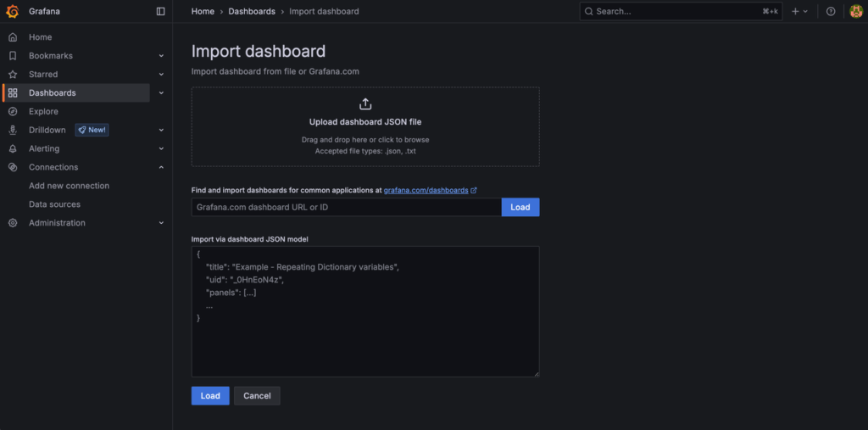
Task: Click the Upload dashboard JSON file area
Action: tap(365, 127)
